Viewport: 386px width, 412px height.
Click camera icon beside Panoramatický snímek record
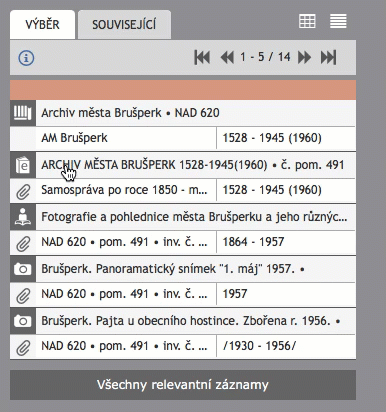[23, 269]
